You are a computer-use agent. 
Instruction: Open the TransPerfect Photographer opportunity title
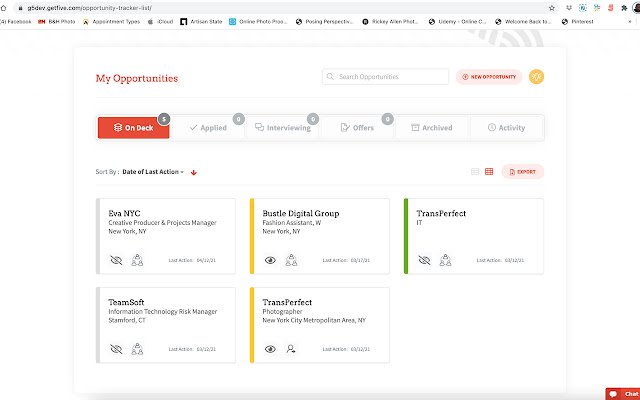tap(287, 302)
